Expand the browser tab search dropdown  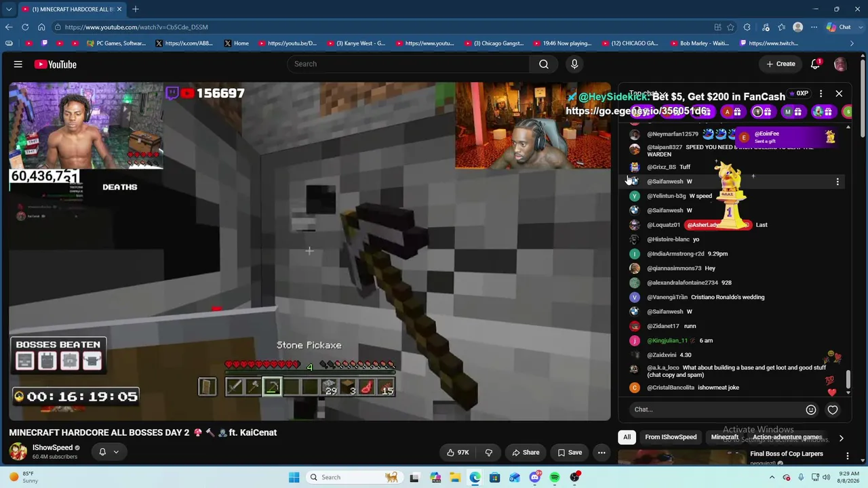pyautogui.click(x=9, y=9)
